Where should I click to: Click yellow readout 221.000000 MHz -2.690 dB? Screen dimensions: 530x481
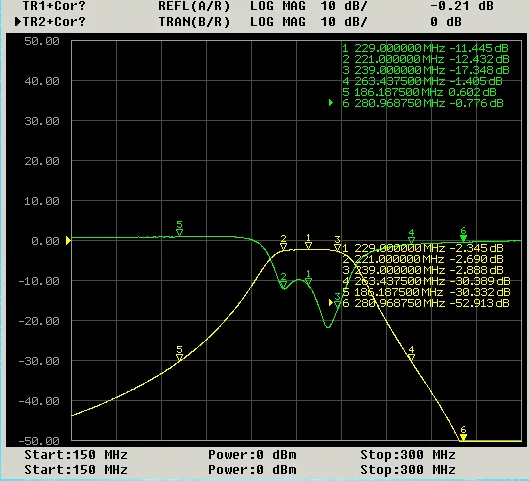coord(423,259)
